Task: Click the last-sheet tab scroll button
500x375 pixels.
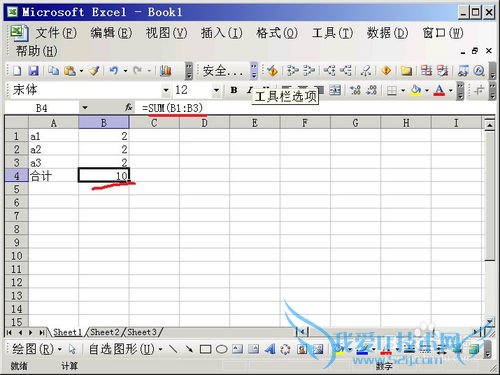Action: point(42,332)
